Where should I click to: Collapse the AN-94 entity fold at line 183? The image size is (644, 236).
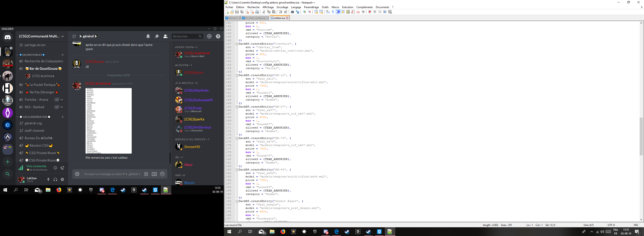click(237, 170)
